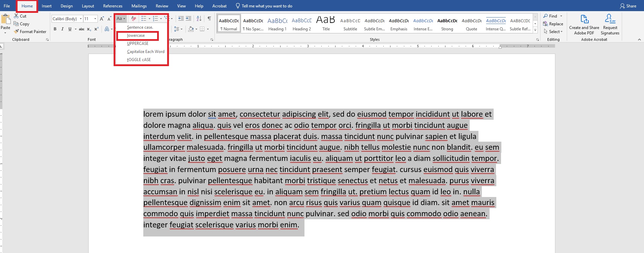Open the font size 11 dropdown

95,19
